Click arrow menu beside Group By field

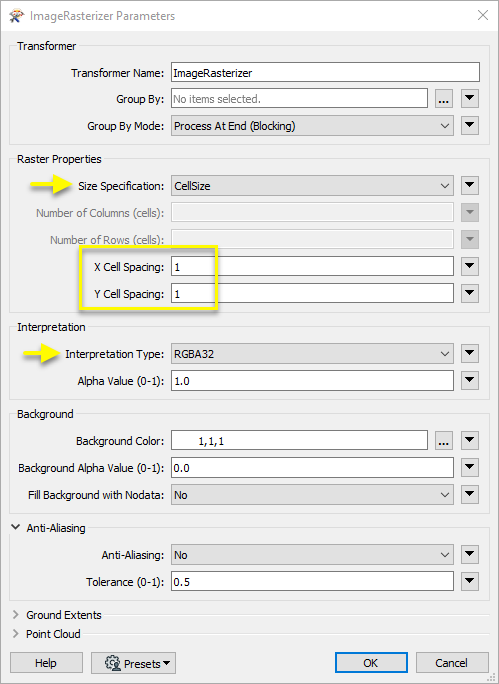[470, 99]
